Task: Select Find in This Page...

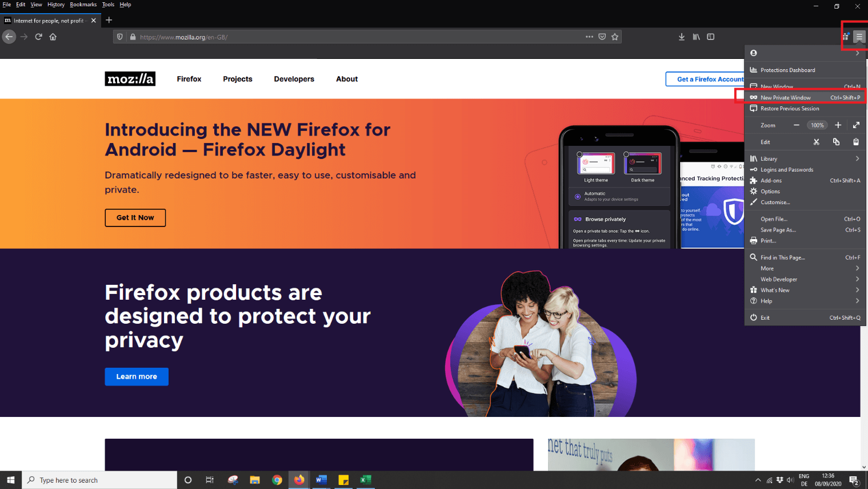Action: (805, 257)
